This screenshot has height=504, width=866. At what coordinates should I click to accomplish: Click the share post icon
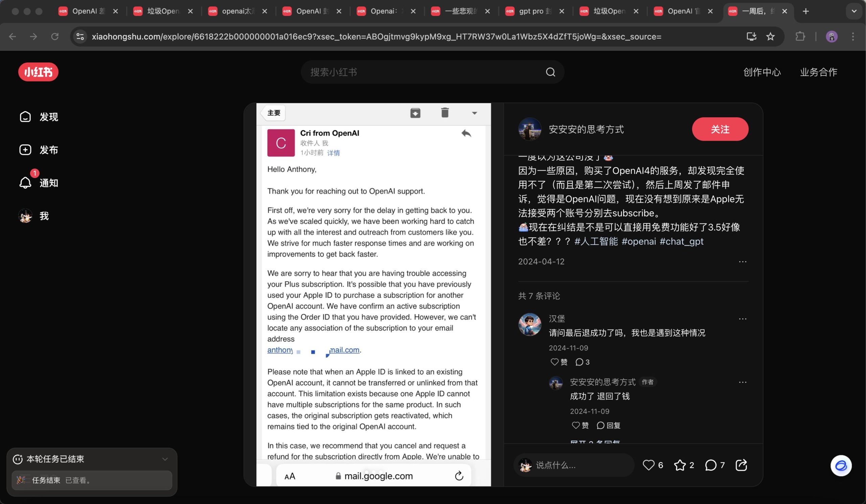[x=741, y=465]
